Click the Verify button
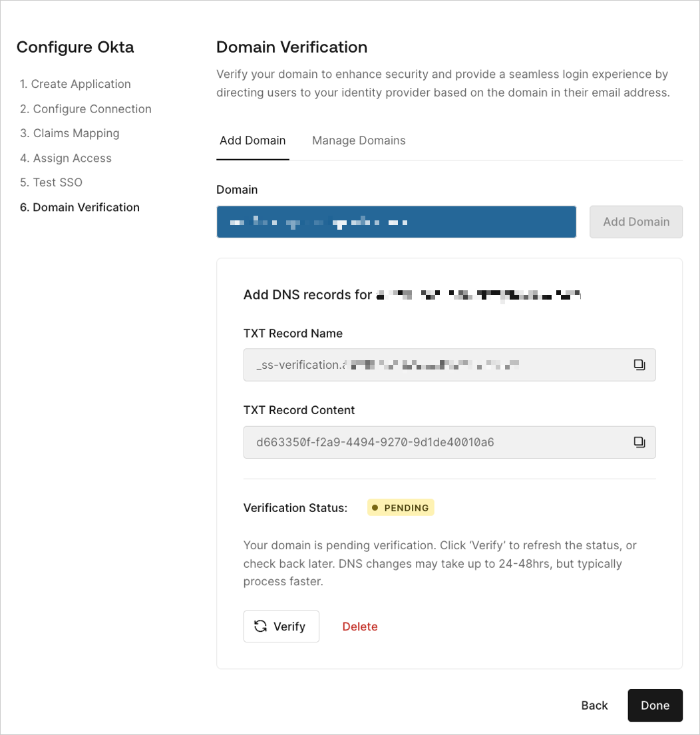Screen dimensions: 700x735 [x=281, y=626]
